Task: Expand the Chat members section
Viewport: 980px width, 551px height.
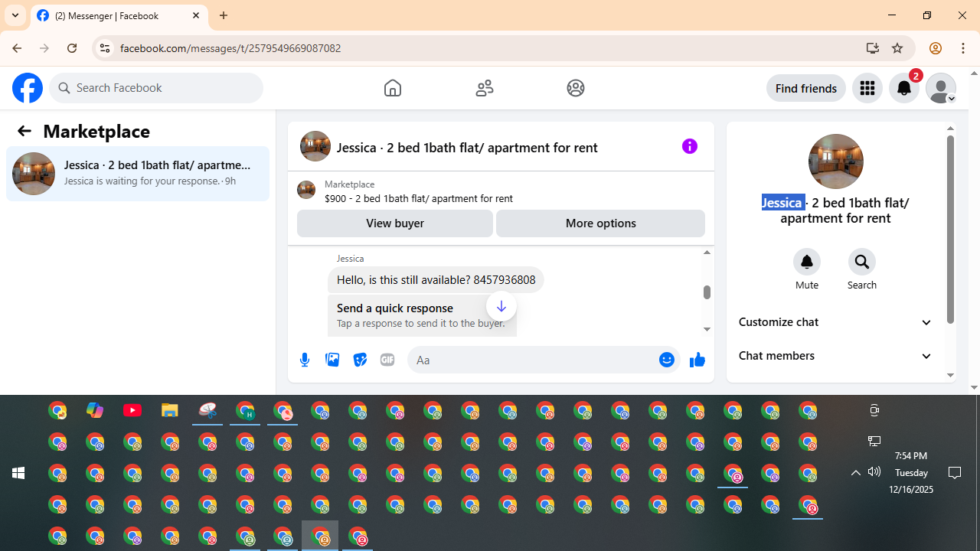Action: (x=835, y=356)
